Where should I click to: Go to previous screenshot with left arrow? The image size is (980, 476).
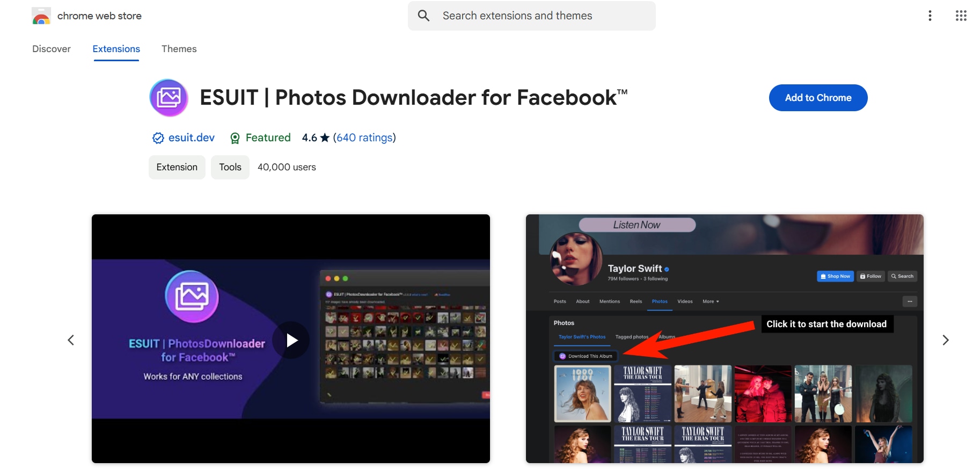(71, 340)
